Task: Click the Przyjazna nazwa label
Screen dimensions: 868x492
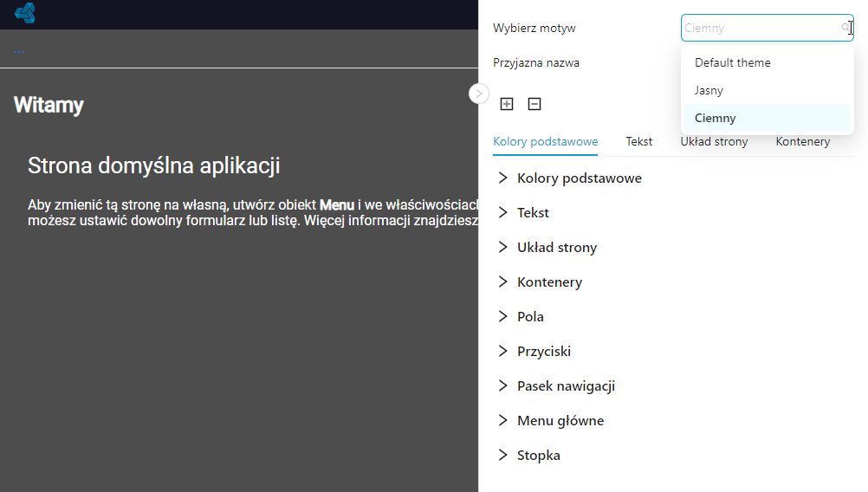Action: [x=536, y=63]
